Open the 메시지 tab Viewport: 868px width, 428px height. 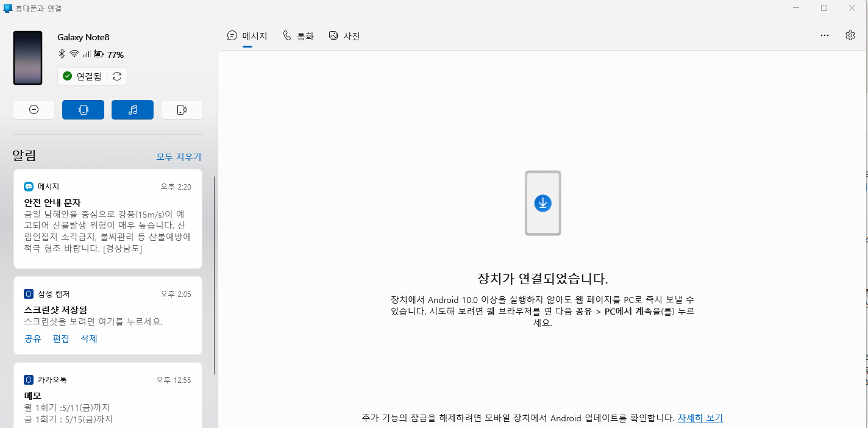[x=247, y=36]
